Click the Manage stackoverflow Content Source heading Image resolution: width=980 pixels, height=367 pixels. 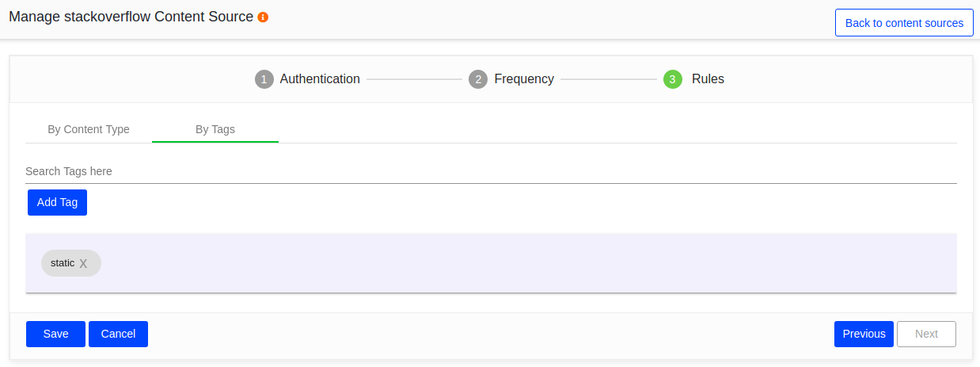pyautogui.click(x=131, y=17)
